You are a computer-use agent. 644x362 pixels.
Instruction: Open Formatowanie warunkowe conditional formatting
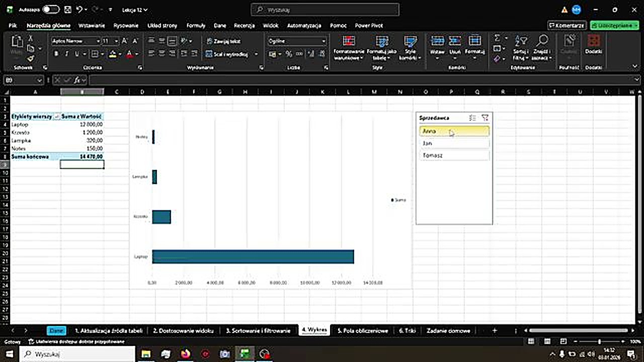[349, 48]
